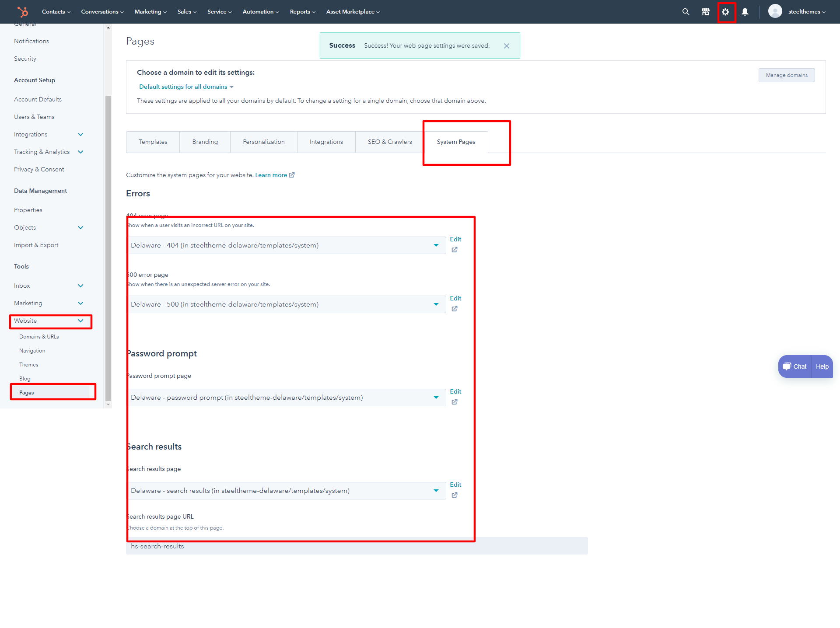This screenshot has width=840, height=628.
Task: Click the HubSpot sprocket logo
Action: coord(22,12)
